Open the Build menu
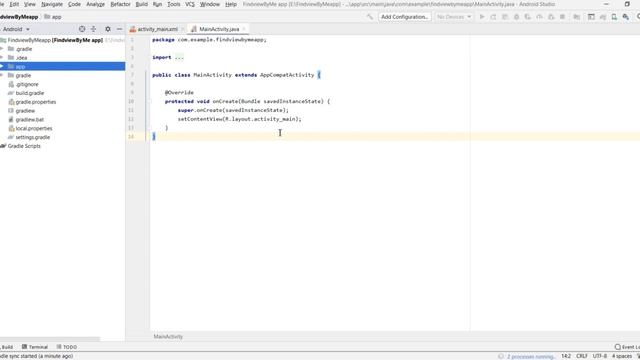This screenshot has height=360, width=640. (x=142, y=4)
